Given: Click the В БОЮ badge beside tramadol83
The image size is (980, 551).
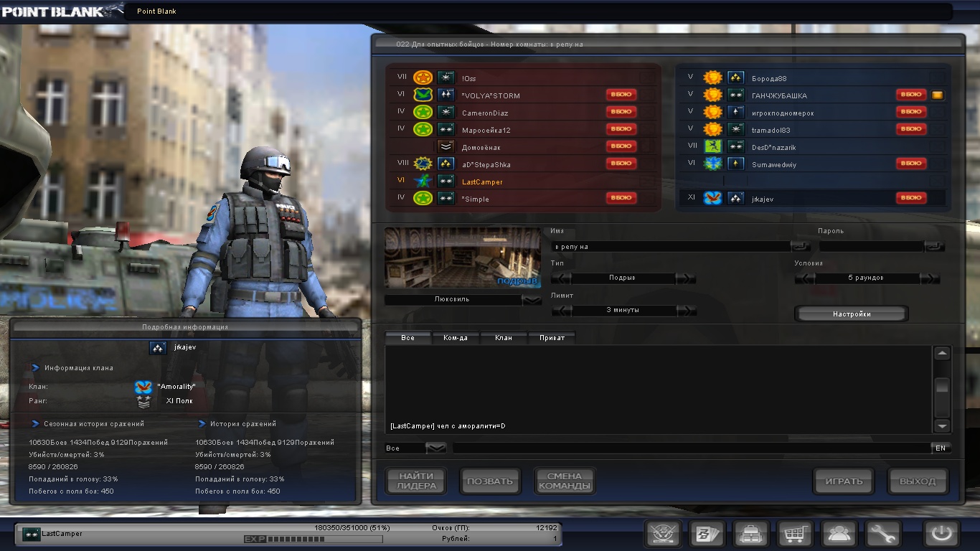Looking at the screenshot, I should pyautogui.click(x=911, y=129).
